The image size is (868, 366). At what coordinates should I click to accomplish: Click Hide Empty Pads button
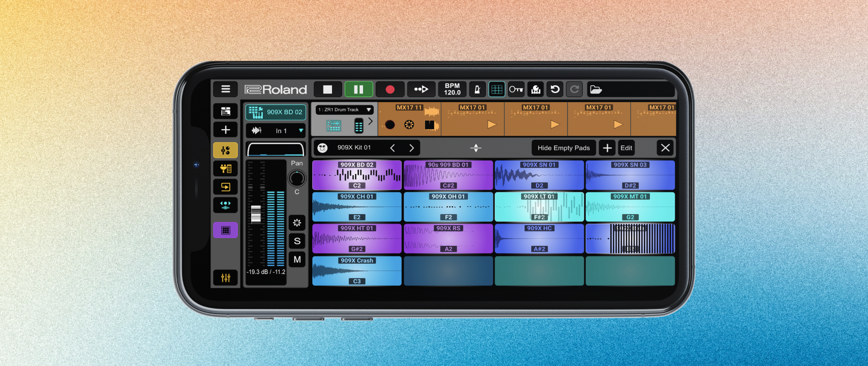click(563, 148)
